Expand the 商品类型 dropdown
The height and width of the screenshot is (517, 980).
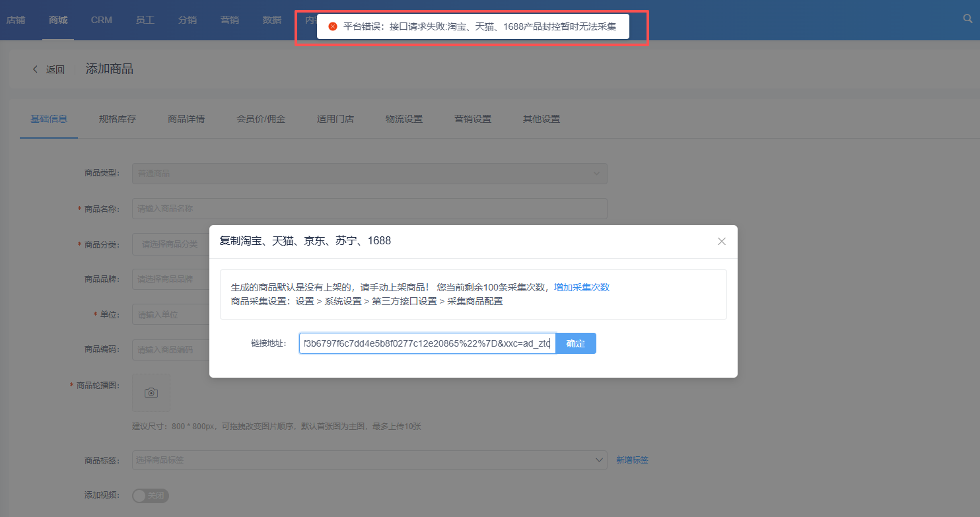(369, 173)
